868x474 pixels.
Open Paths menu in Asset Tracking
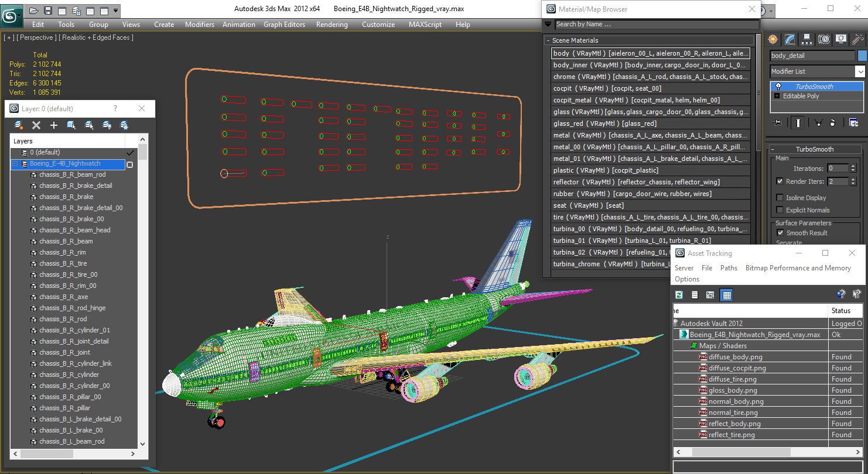pos(729,268)
